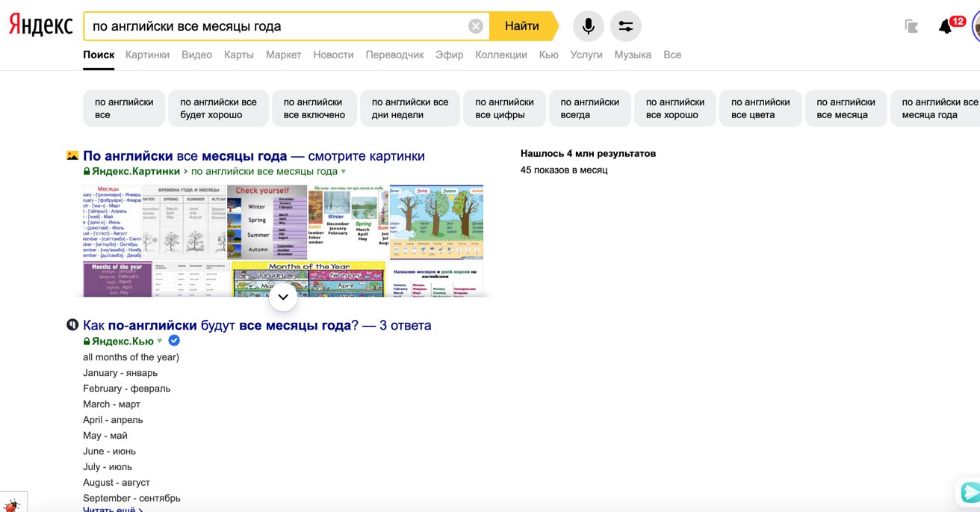Select suggestion 'по английски всегда'
Image resolution: width=980 pixels, height=512 pixels.
pos(590,108)
